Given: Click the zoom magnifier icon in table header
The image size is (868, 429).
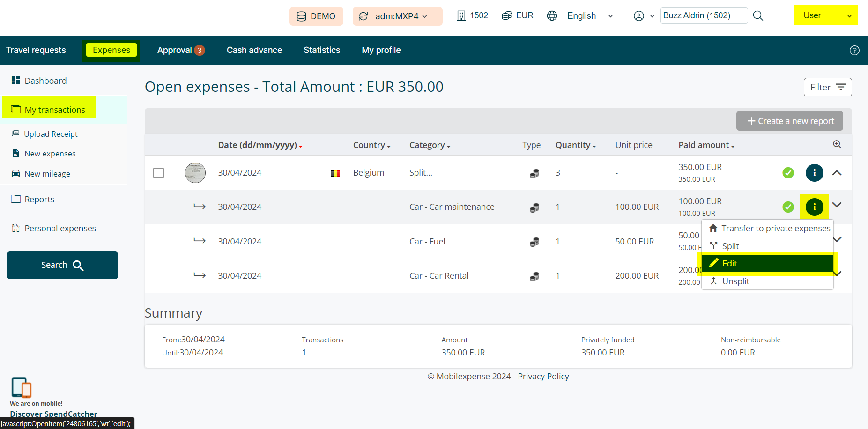Looking at the screenshot, I should tap(837, 144).
